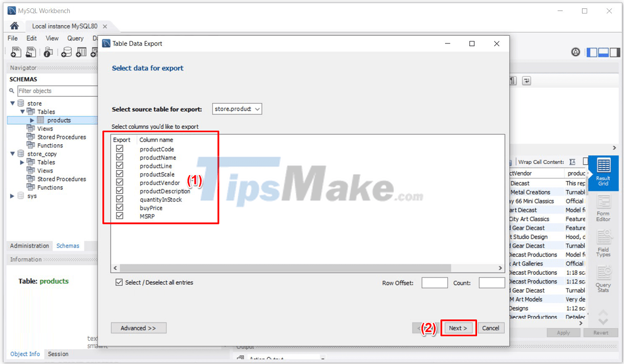Click the Inquiry Window toolbar icon

pyautogui.click(x=47, y=52)
